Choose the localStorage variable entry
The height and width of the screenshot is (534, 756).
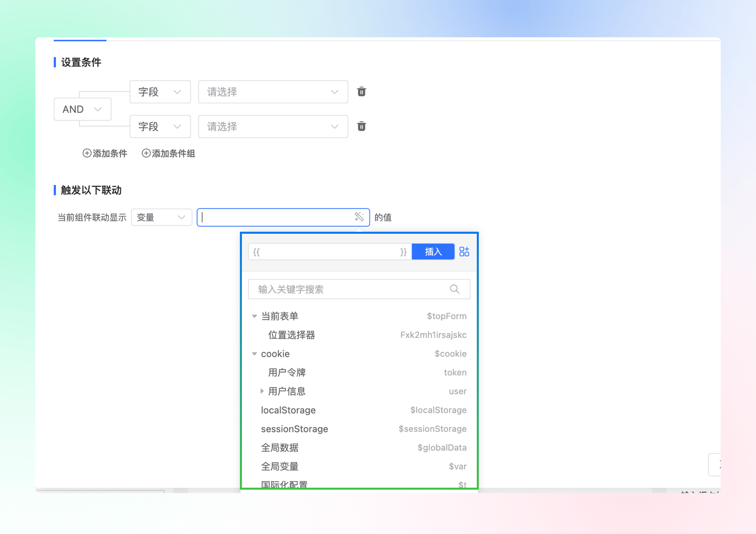(x=288, y=410)
